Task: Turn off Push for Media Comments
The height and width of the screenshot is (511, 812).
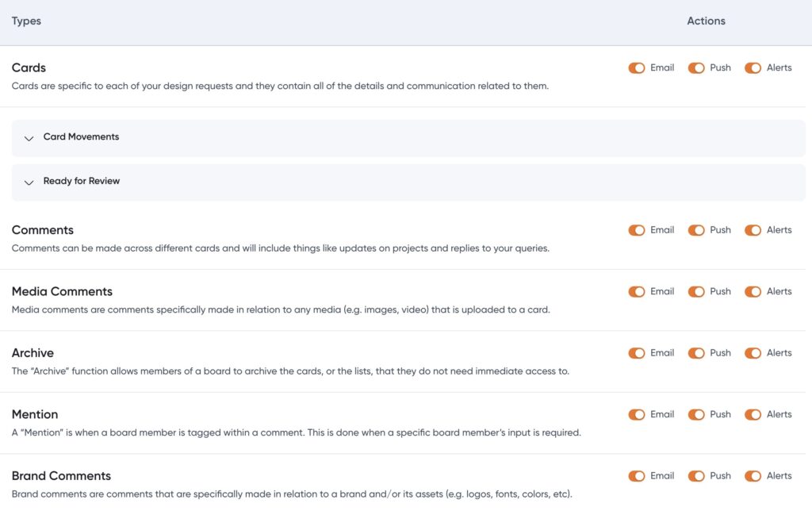Action: [696, 292]
